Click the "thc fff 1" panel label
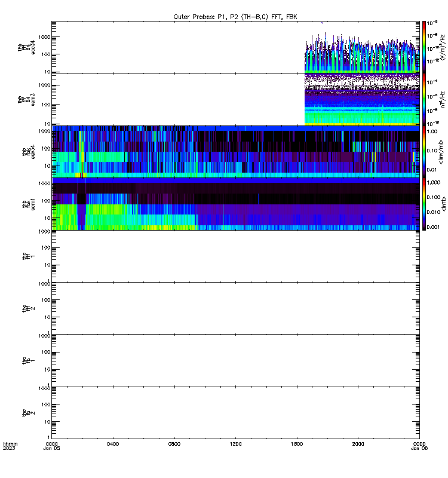This screenshot has height=478, width=448. point(28,256)
